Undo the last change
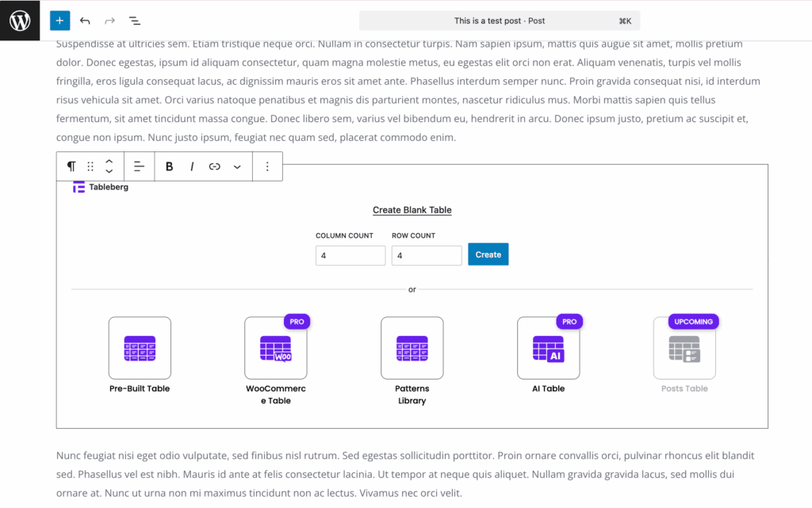Screen dimensions: 812x508 (85, 21)
